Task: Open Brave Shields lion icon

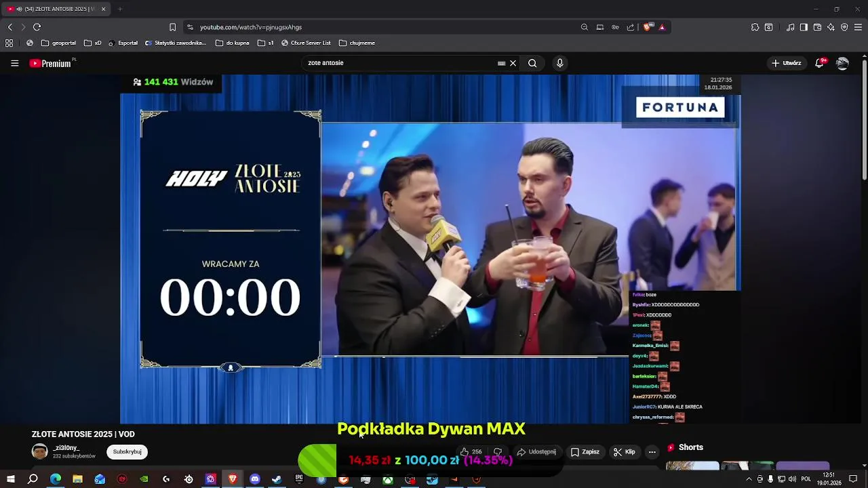Action: pyautogui.click(x=647, y=27)
